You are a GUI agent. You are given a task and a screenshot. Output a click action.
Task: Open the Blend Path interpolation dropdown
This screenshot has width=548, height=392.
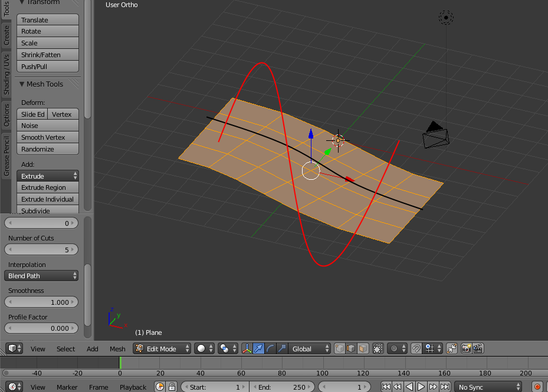41,275
